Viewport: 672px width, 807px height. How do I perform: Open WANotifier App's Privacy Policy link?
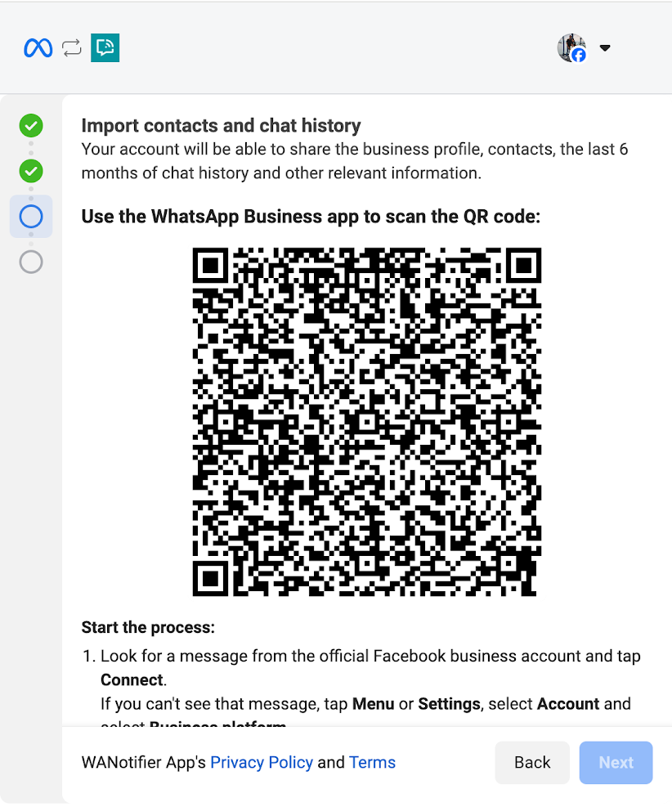[x=262, y=762]
